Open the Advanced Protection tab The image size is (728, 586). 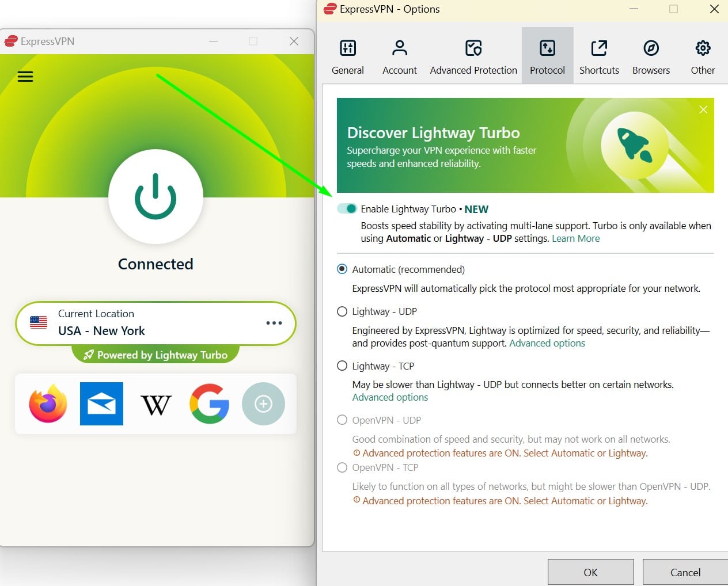473,56
